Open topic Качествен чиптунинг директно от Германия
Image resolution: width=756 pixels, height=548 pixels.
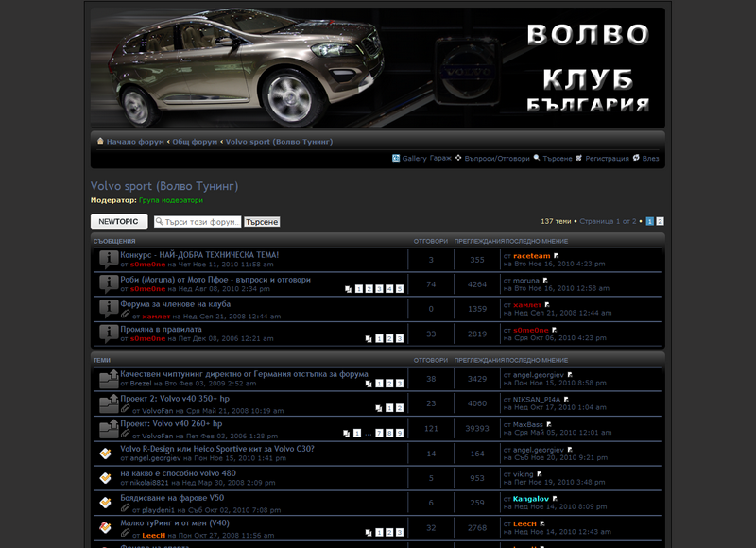[244, 374]
